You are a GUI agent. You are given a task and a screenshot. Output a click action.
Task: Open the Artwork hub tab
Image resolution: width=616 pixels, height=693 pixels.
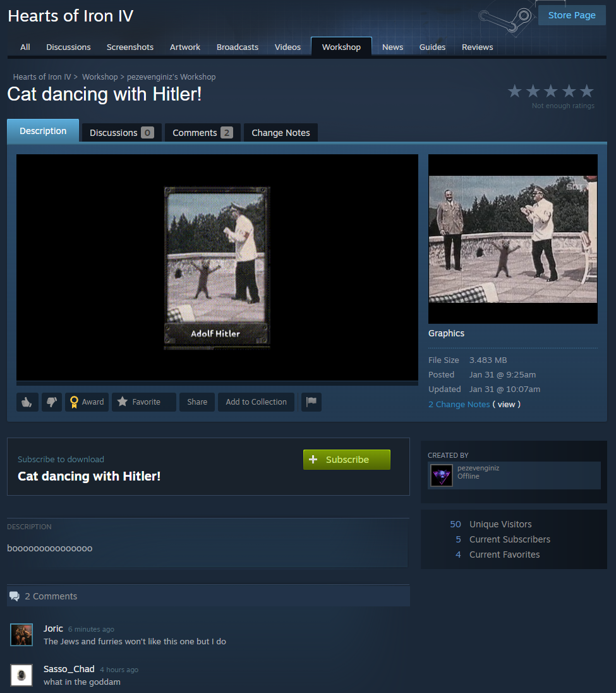point(185,47)
